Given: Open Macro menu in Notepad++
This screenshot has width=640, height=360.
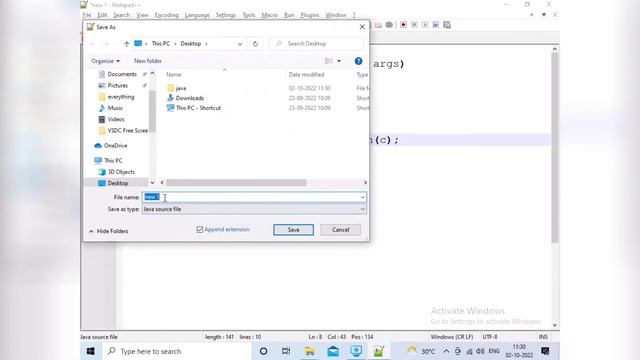Looking at the screenshot, I should 269,15.
